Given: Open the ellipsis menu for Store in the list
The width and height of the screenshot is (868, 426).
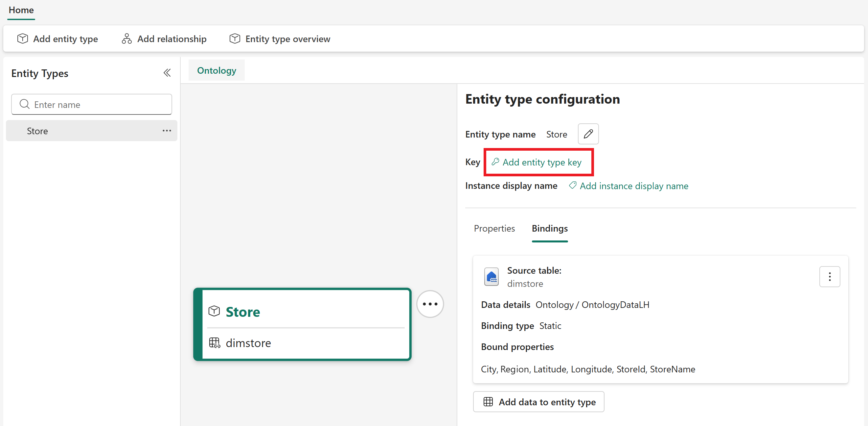Looking at the screenshot, I should 167,131.
